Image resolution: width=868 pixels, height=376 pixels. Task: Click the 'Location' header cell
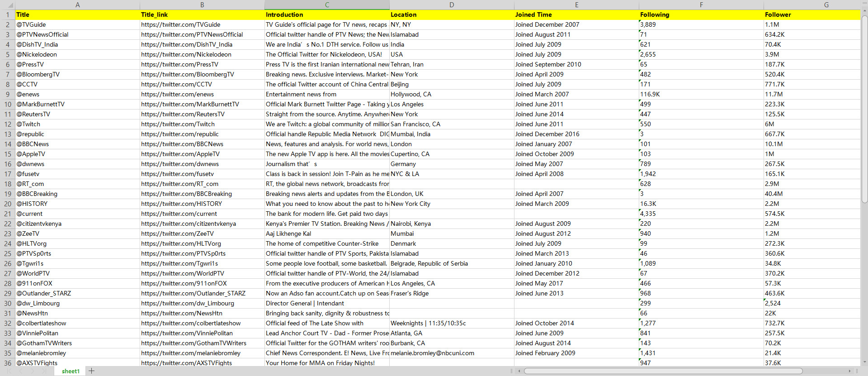point(452,14)
